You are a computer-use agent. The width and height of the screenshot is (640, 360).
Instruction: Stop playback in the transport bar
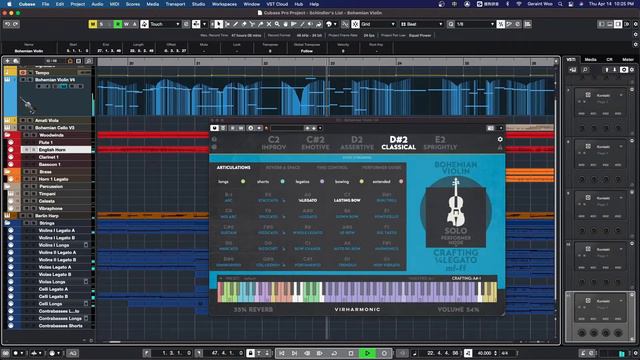tap(351, 353)
